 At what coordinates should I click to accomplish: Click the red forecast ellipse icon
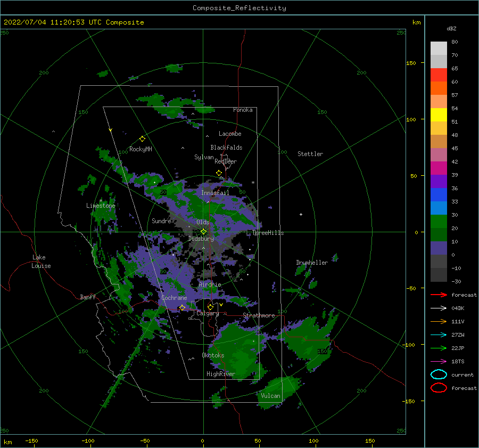pyautogui.click(x=439, y=388)
